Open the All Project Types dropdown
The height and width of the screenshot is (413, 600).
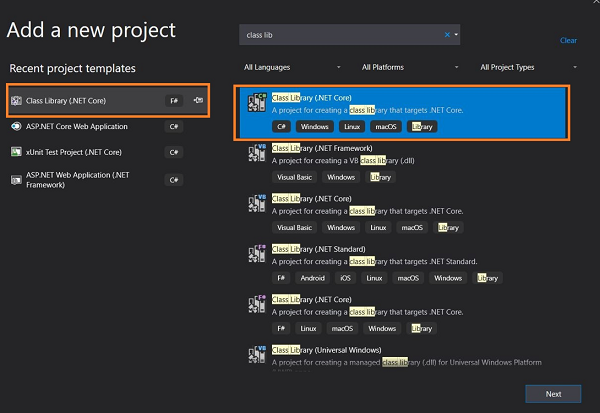pos(528,67)
